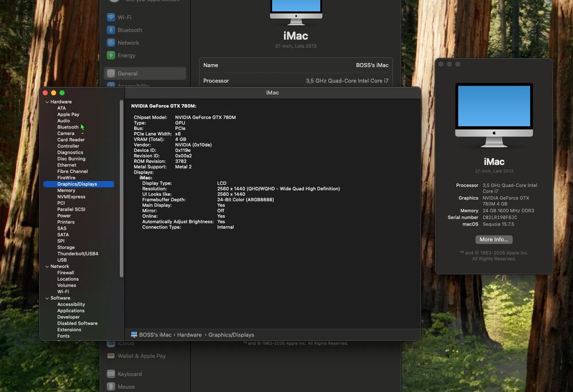The width and height of the screenshot is (573, 392).
Task: Select Network globe icon in System Settings
Action: tap(111, 43)
